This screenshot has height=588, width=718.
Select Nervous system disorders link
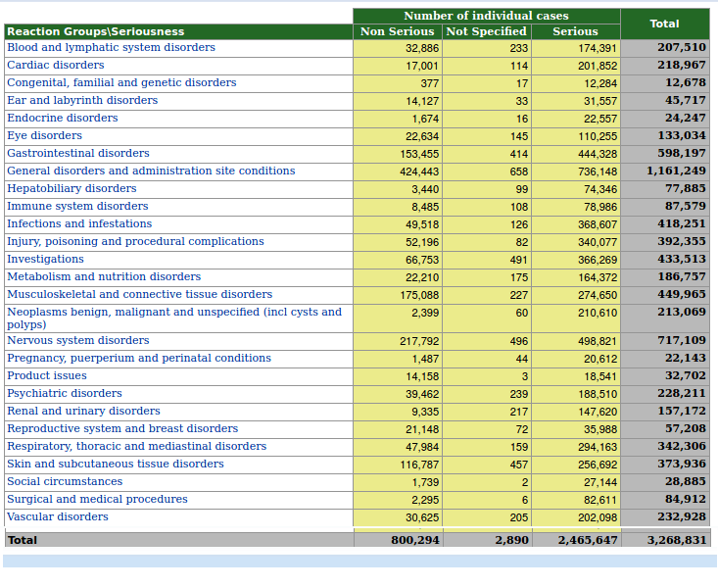(x=78, y=341)
